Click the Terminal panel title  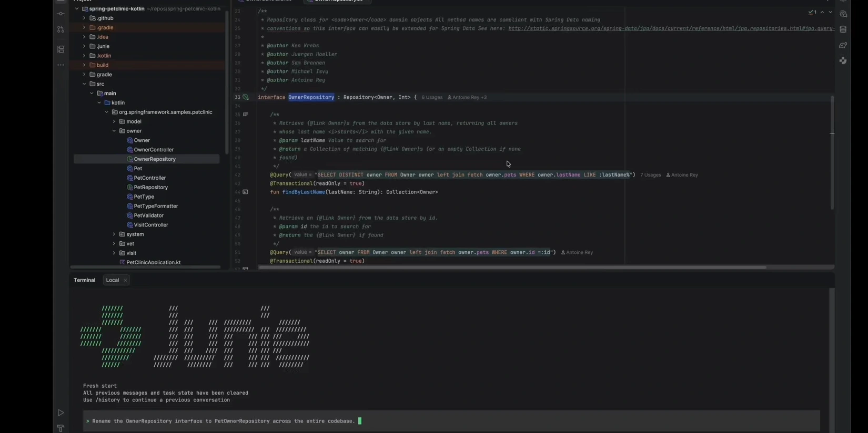(x=84, y=281)
